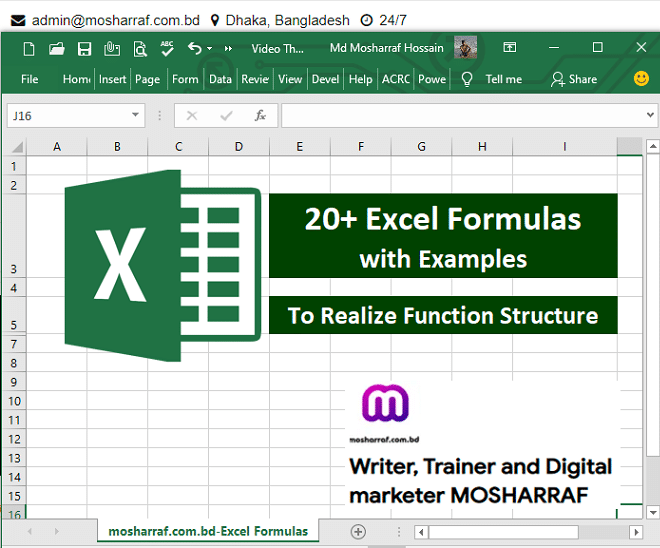Open the Page Layout tab
Image resolution: width=660 pixels, height=548 pixels.
(147, 79)
